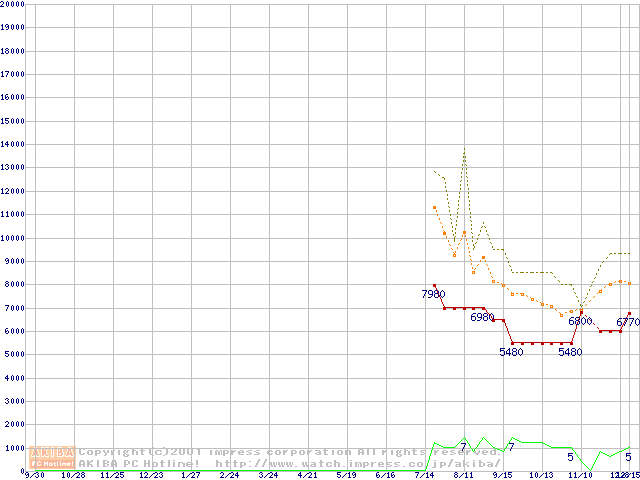Click the first 5480 price label
This screenshot has width=640, height=480.
[x=512, y=352]
